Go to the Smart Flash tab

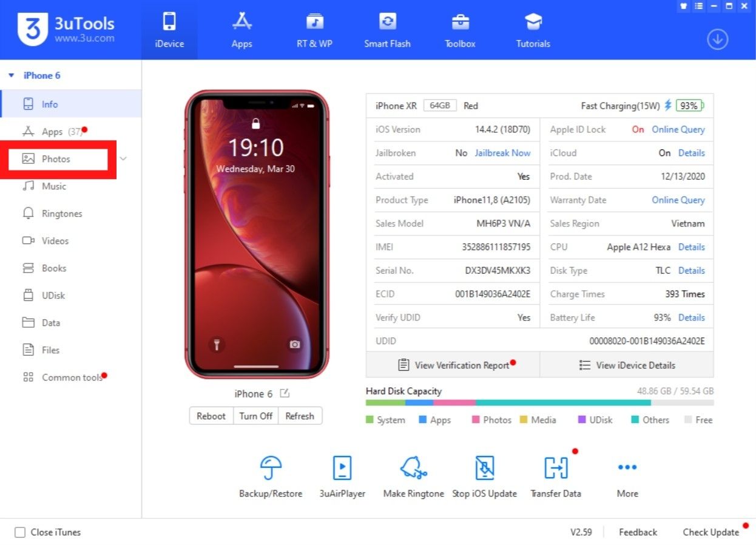pos(387,30)
